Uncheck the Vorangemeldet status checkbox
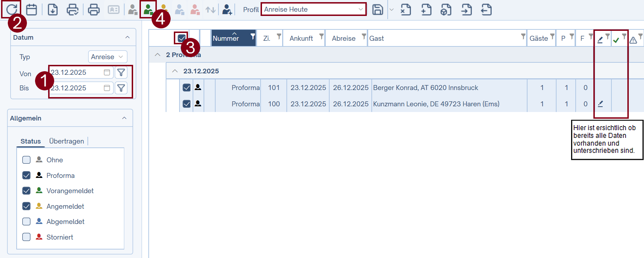This screenshot has width=644, height=258. coord(27,191)
